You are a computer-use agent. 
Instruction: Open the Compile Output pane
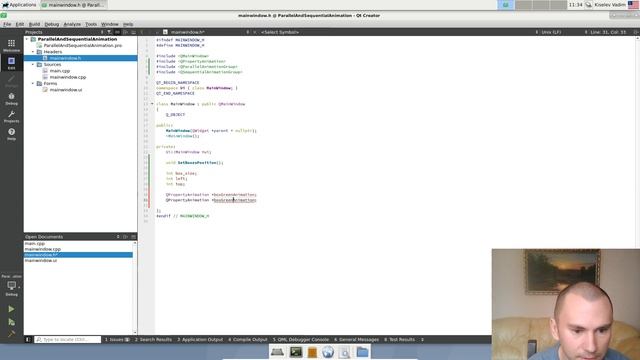point(248,339)
